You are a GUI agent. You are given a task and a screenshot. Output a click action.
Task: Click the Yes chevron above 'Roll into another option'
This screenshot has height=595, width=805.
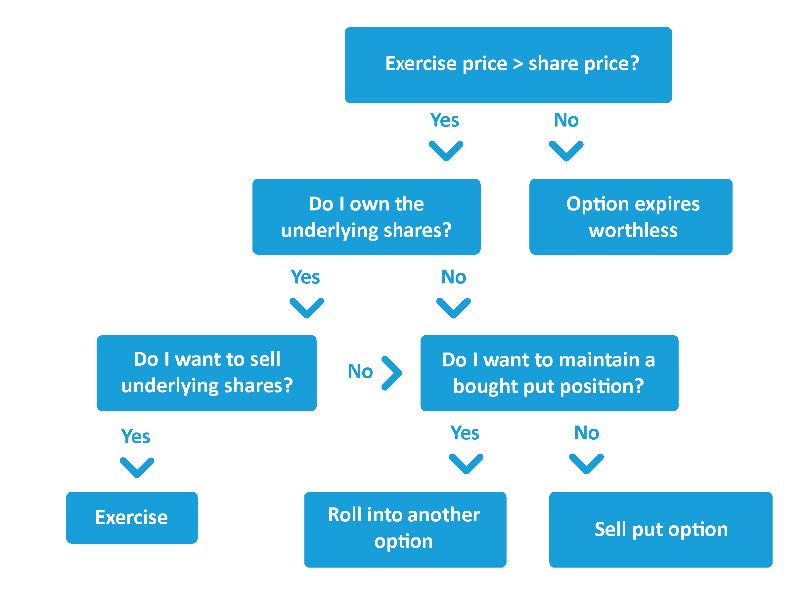(465, 463)
